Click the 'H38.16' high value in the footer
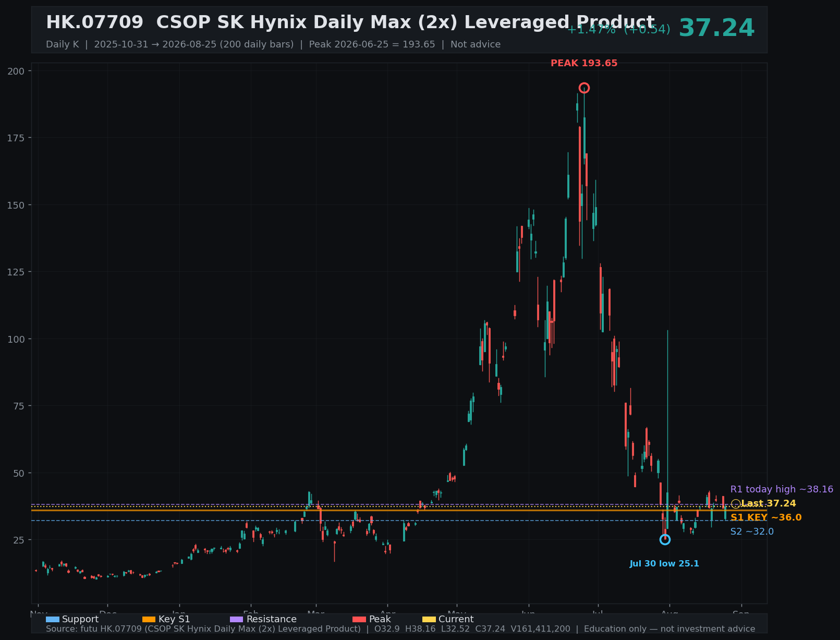The image size is (840, 640). point(420,629)
